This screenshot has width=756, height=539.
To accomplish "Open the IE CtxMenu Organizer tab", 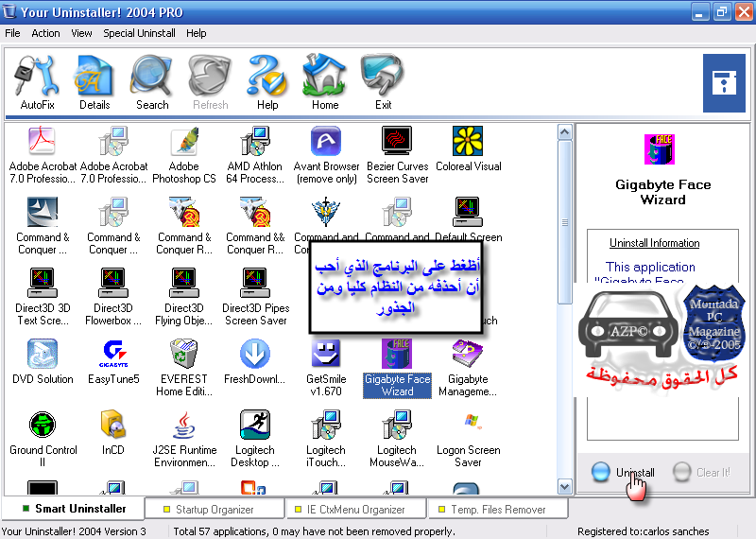I will [355, 509].
